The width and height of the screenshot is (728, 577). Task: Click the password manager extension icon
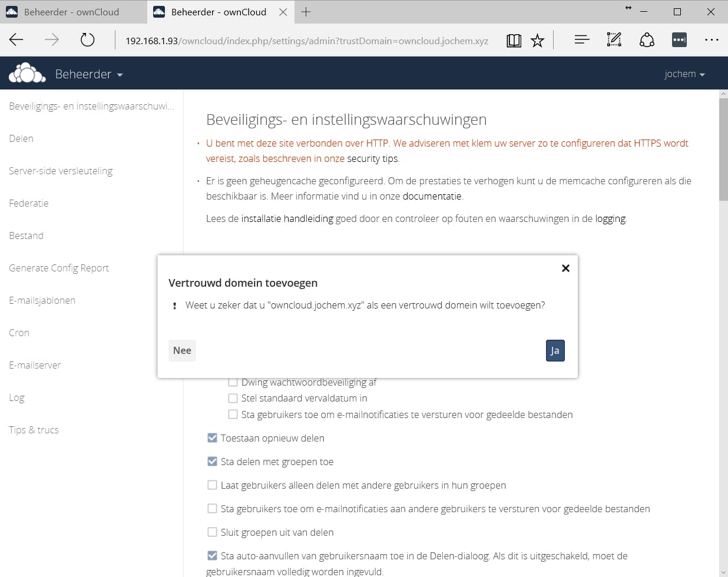679,40
